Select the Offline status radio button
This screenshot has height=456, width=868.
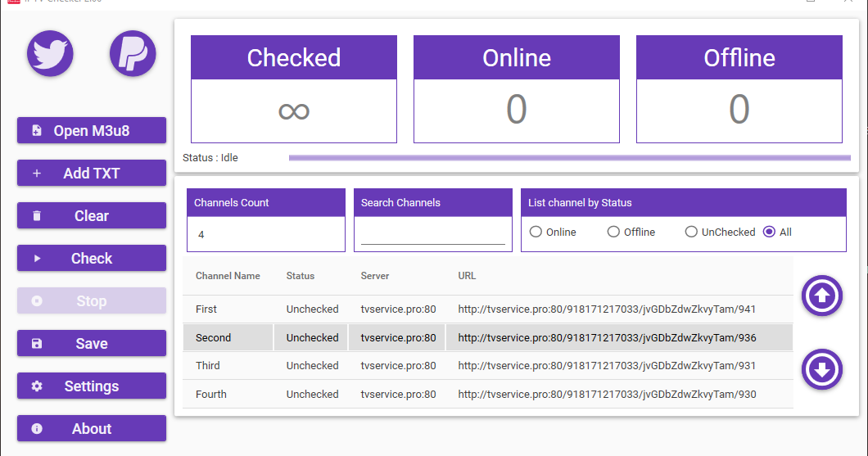(x=613, y=232)
